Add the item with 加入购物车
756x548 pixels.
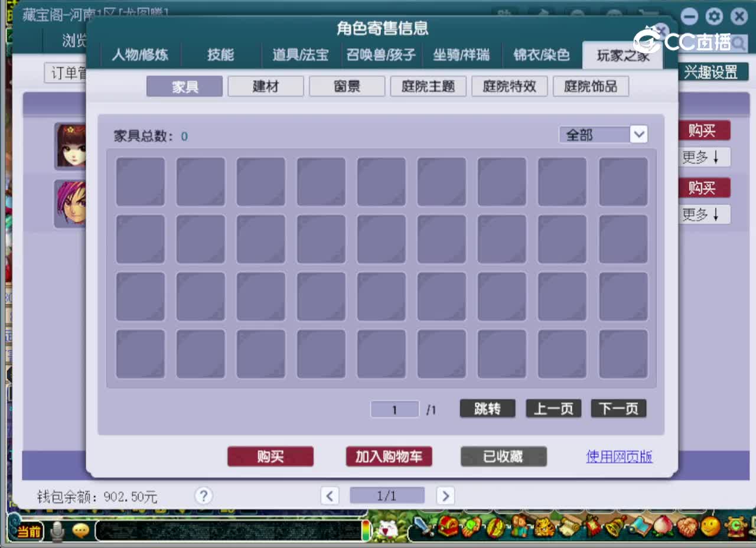(389, 456)
